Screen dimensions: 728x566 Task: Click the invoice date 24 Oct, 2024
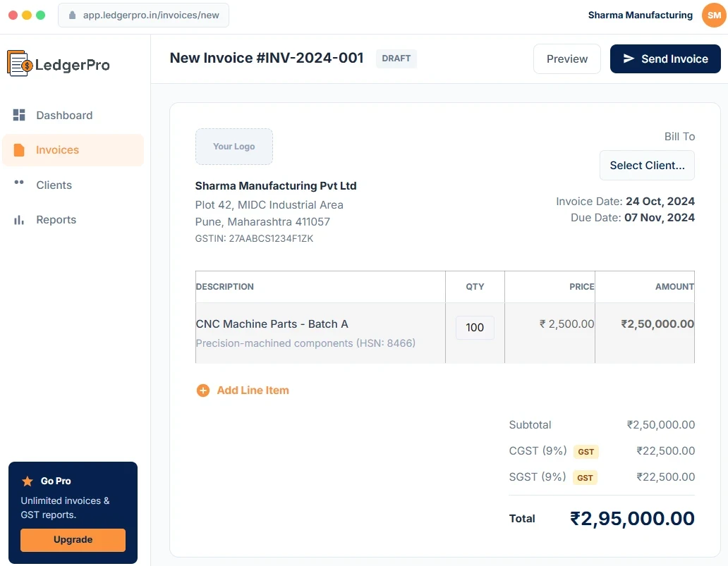[x=660, y=202]
